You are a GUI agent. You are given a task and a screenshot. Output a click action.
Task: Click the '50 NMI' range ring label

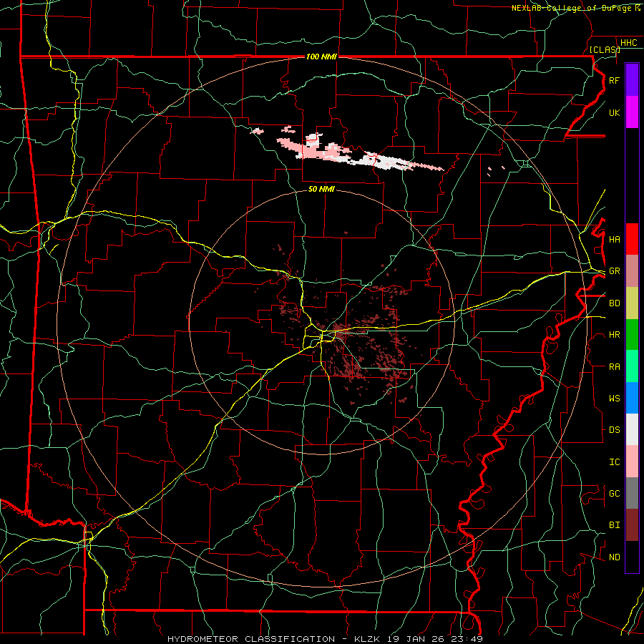point(321,189)
